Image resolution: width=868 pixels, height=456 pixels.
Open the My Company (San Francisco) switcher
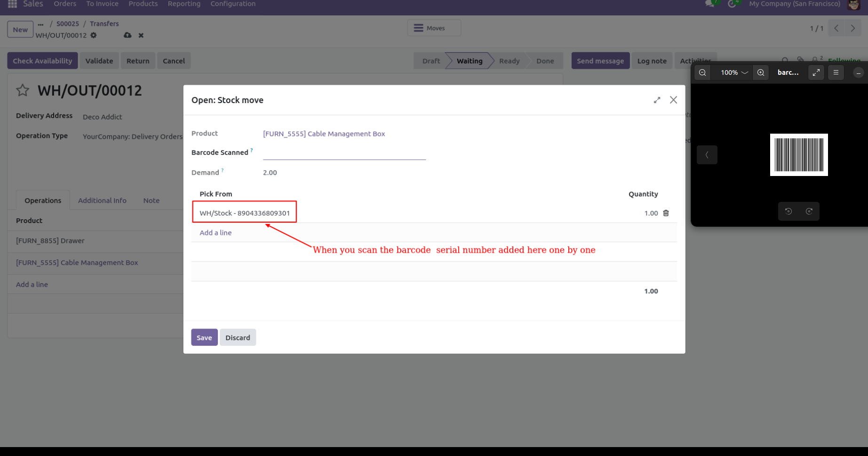click(x=795, y=4)
